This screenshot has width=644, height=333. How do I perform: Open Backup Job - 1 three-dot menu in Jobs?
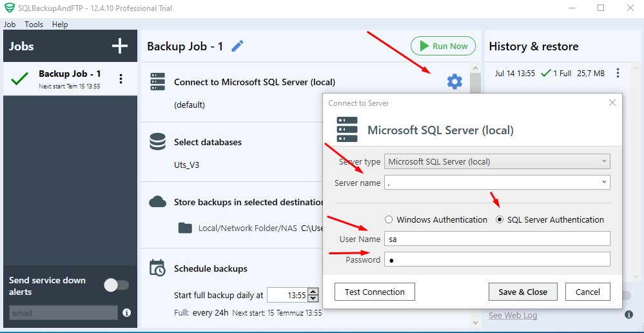(x=121, y=79)
